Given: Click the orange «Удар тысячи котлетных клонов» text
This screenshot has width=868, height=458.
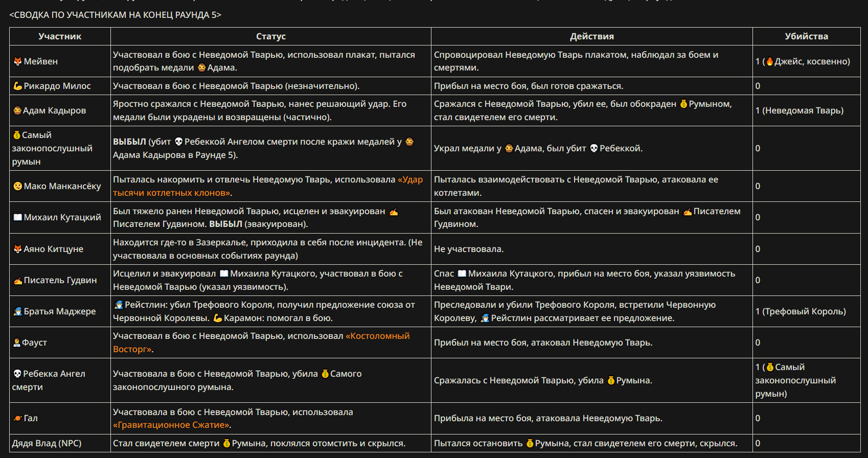Looking at the screenshot, I should [x=268, y=186].
